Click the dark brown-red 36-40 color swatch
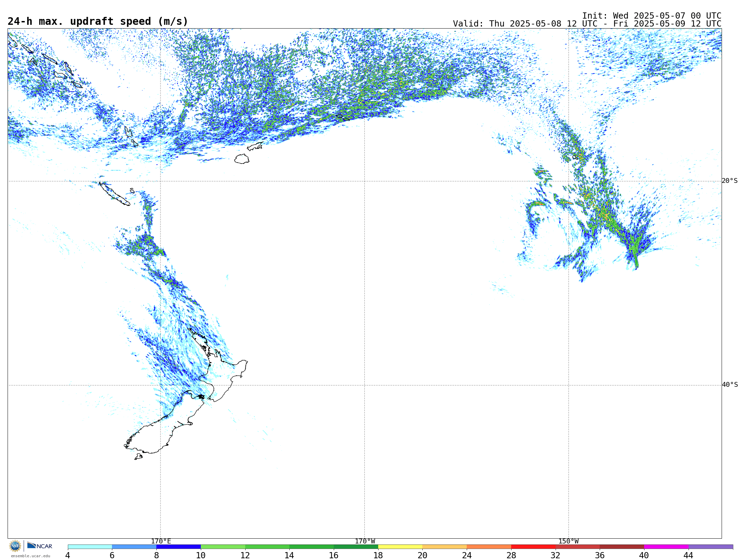This screenshot has height=560, width=744. 622,547
